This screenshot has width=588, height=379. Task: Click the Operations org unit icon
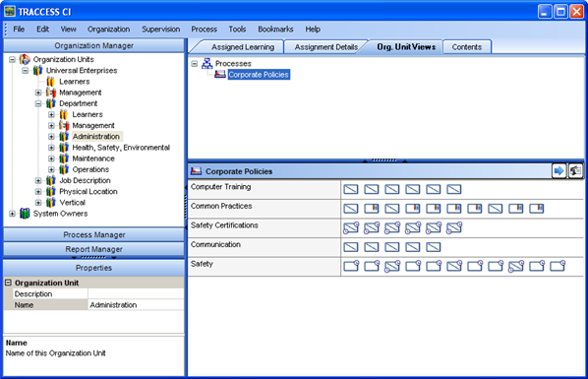64,169
